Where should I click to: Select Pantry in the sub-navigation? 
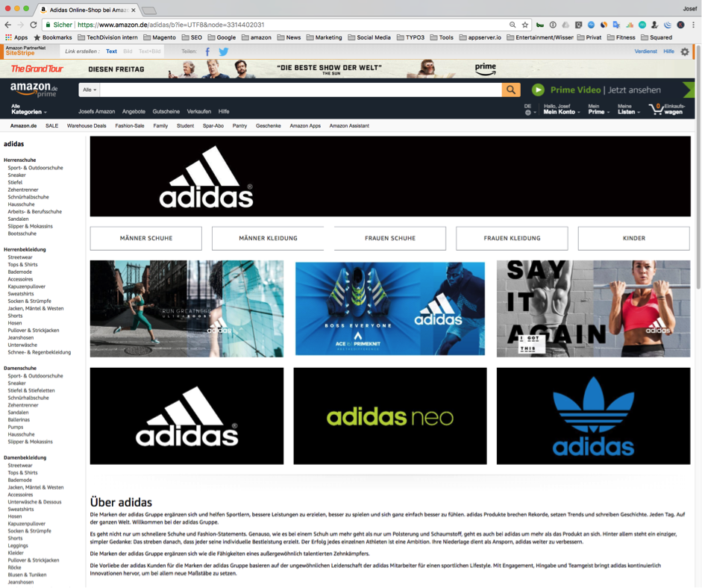pyautogui.click(x=240, y=126)
